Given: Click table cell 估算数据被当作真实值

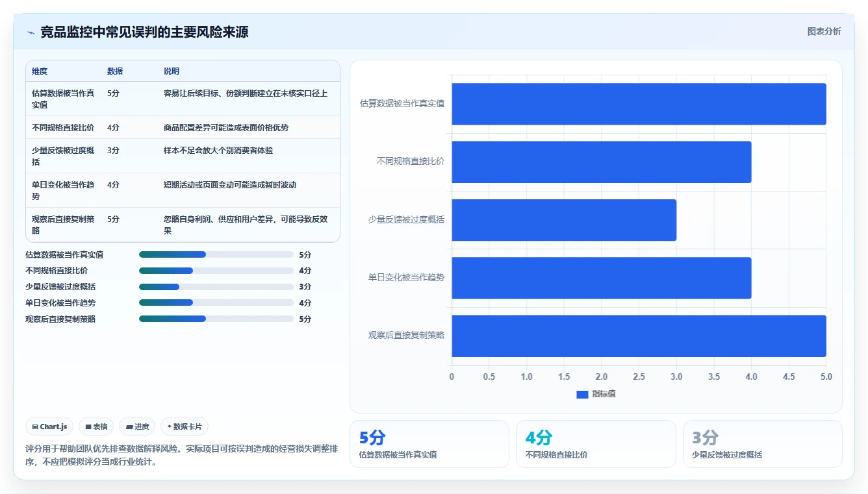Looking at the screenshot, I should point(64,99).
